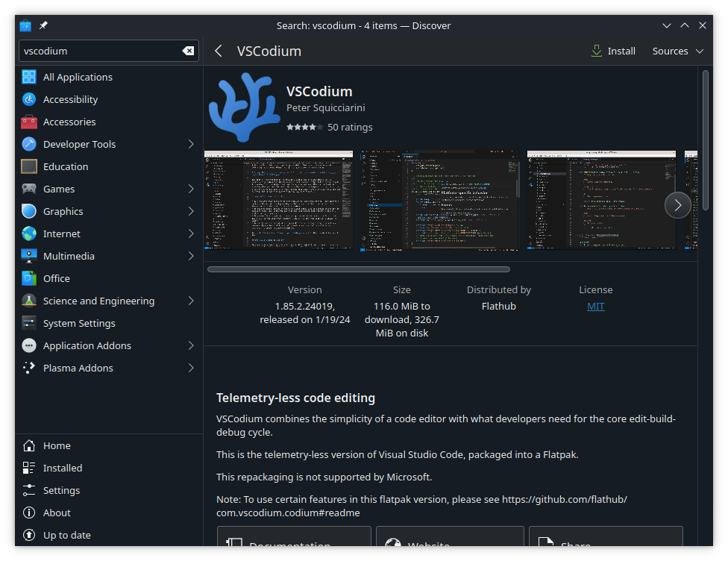
Task: Open the first VSCodium screenshot thumbnail
Action: [278, 200]
